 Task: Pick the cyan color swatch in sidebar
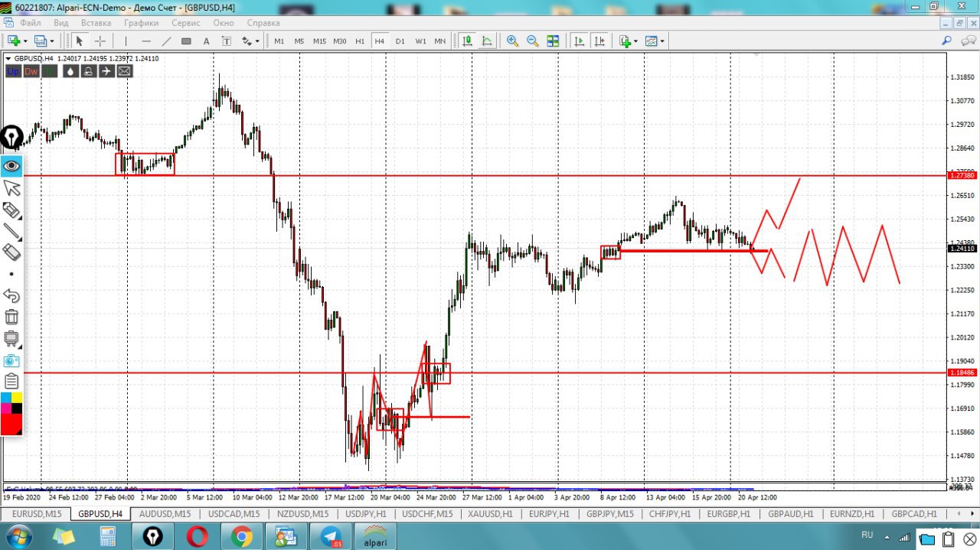(6, 398)
